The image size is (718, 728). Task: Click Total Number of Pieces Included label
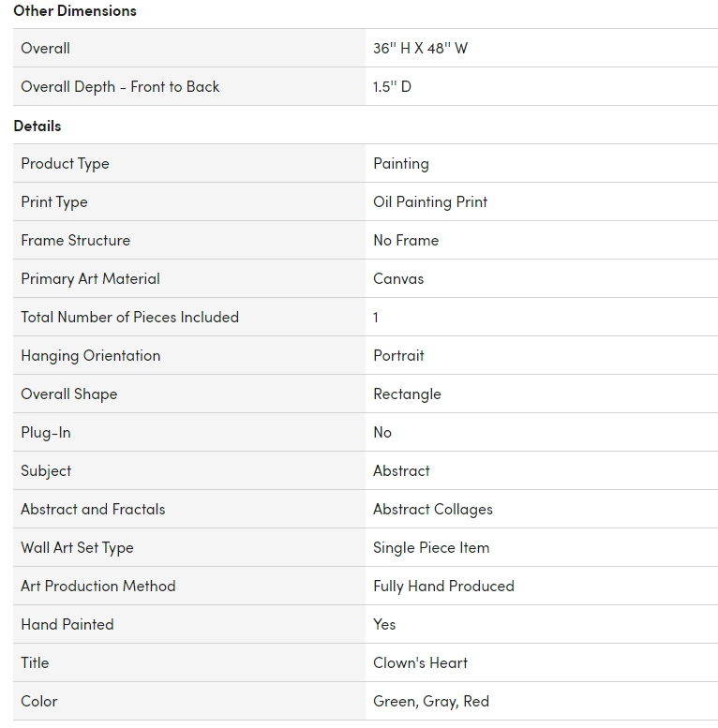coord(129,318)
